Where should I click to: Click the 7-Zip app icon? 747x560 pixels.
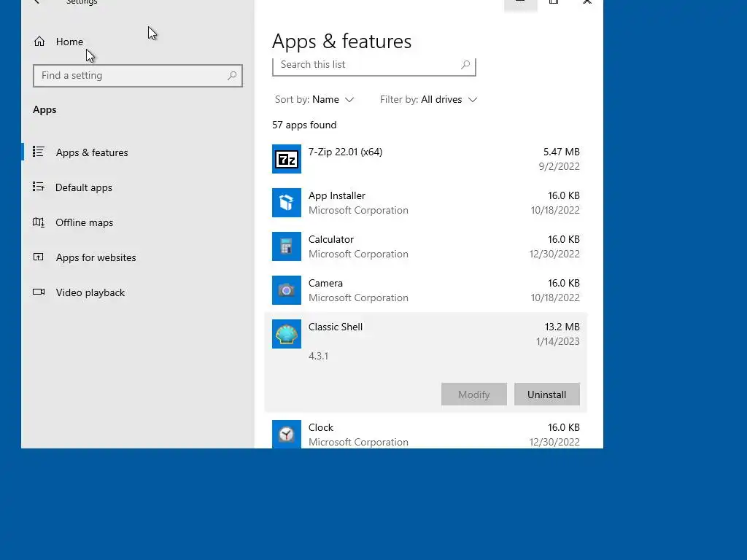pos(286,159)
